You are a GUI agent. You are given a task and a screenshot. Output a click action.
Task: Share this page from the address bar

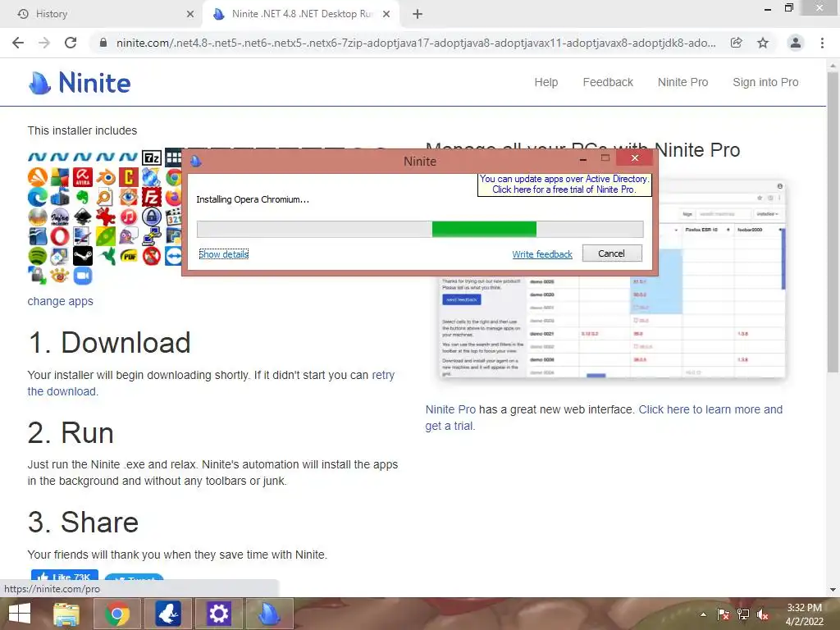coord(736,43)
